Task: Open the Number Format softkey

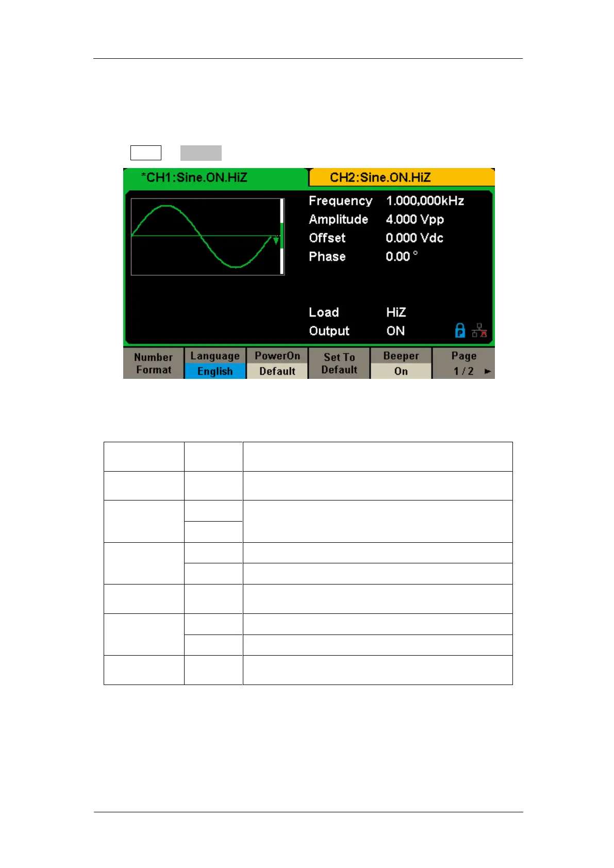Action: 153,363
